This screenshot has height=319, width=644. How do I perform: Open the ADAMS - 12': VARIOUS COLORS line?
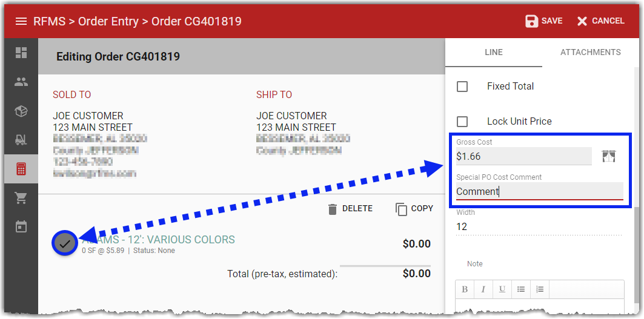(159, 240)
